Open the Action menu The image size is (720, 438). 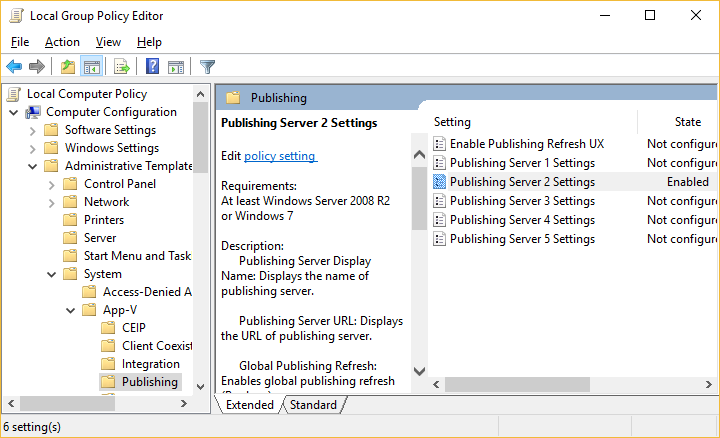tap(62, 42)
